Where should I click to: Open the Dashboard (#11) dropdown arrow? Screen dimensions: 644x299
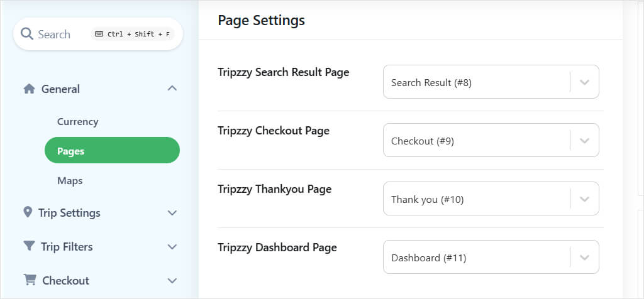pos(584,258)
